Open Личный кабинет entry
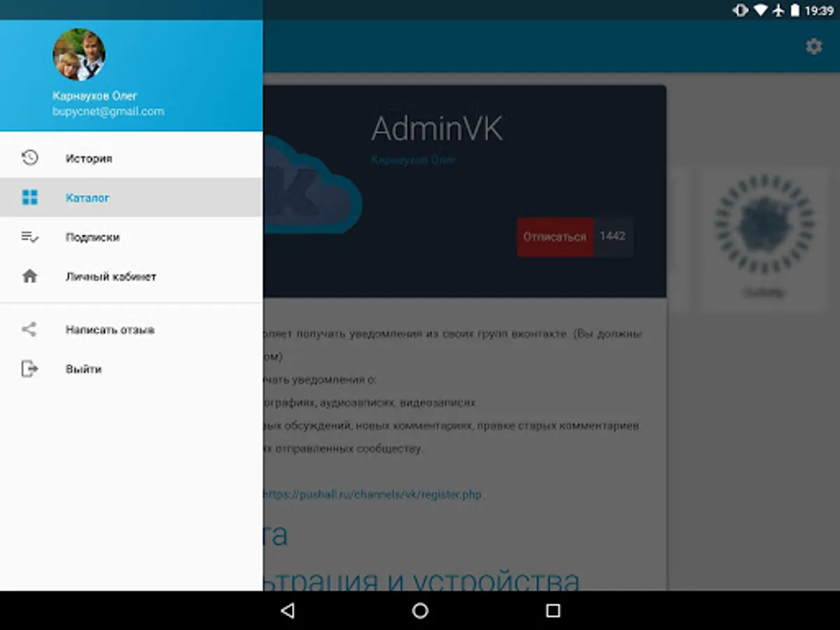This screenshot has height=630, width=840. [131, 276]
